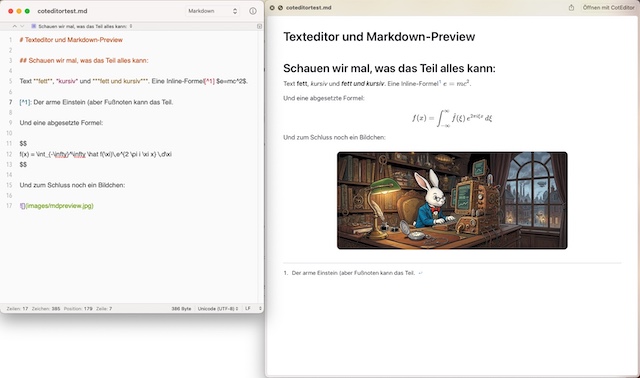The width and height of the screenshot is (640, 378).
Task: Click the 'Öffnen mit CotEditor' button
Action: point(609,8)
